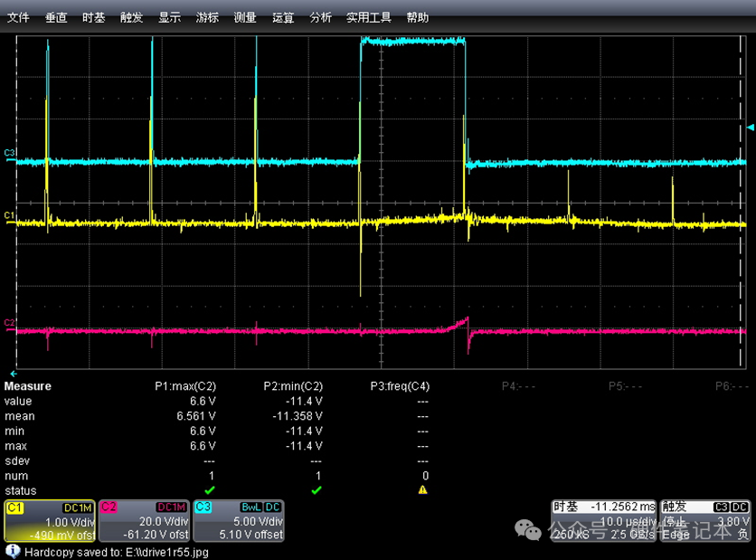Open the 时基 (Timebase) menu
The height and width of the screenshot is (560, 756).
tap(93, 17)
